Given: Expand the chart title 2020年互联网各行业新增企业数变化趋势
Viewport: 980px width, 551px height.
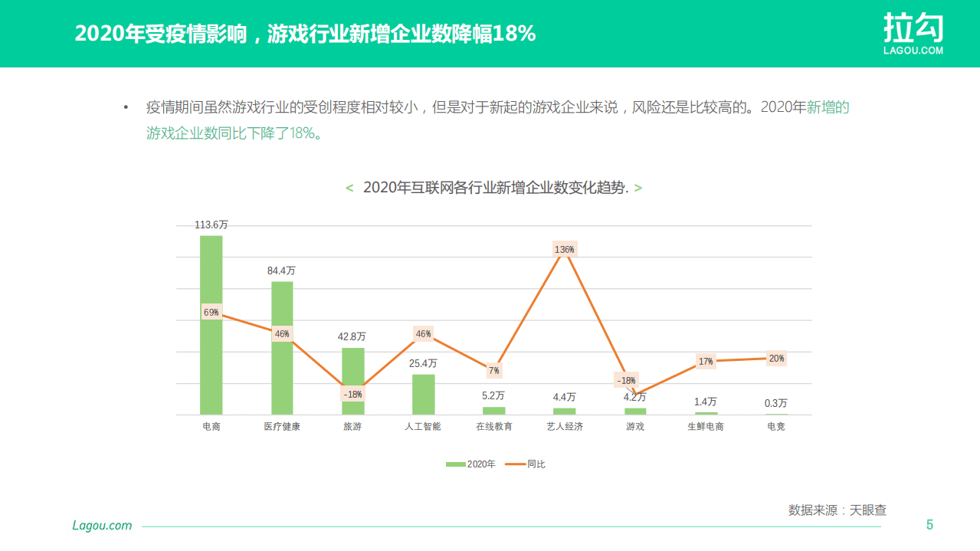Looking at the screenshot, I should tap(495, 186).
